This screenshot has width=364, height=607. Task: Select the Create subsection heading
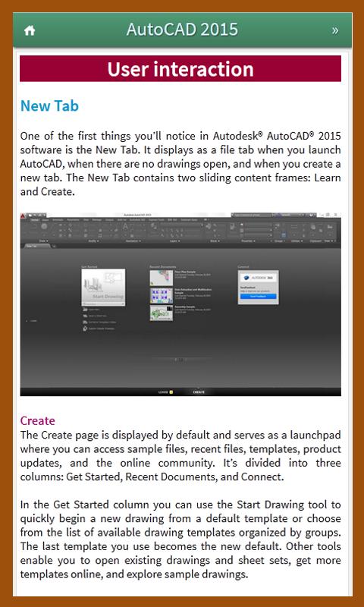coord(37,420)
